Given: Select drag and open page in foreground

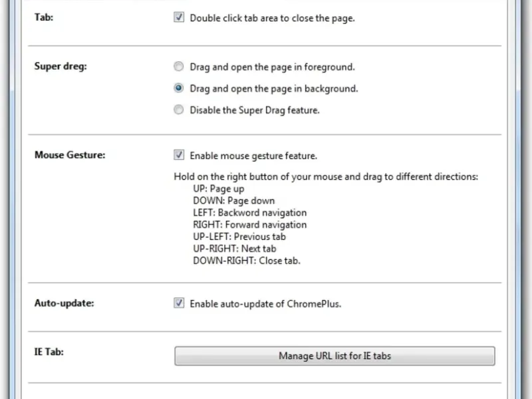Looking at the screenshot, I should click(x=178, y=66).
